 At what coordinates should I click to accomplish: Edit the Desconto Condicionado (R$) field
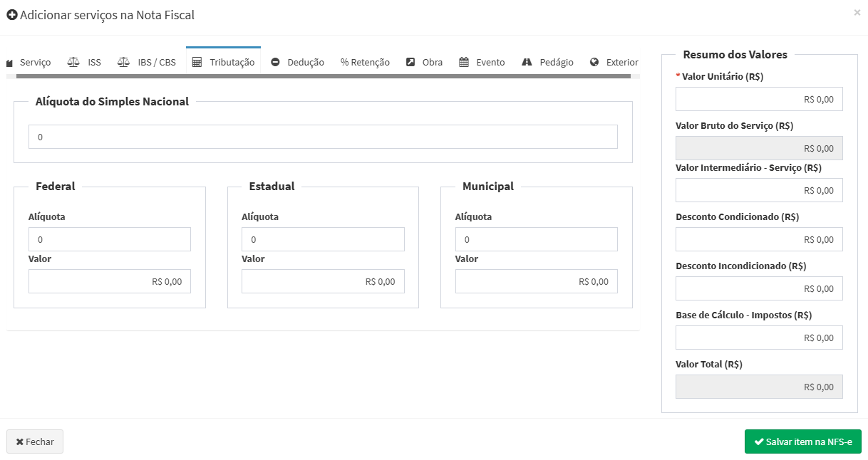pyautogui.click(x=759, y=239)
